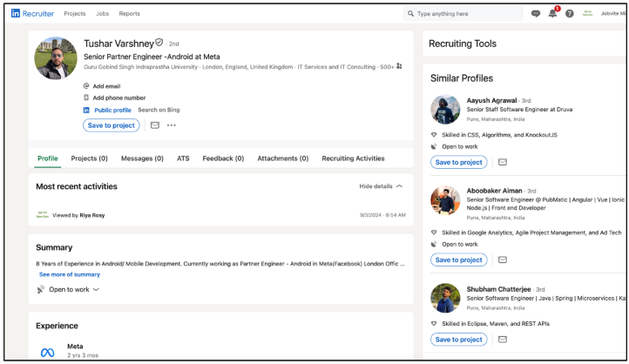
Task: Click Aayush Agrawal's profile photo
Action: click(x=445, y=110)
